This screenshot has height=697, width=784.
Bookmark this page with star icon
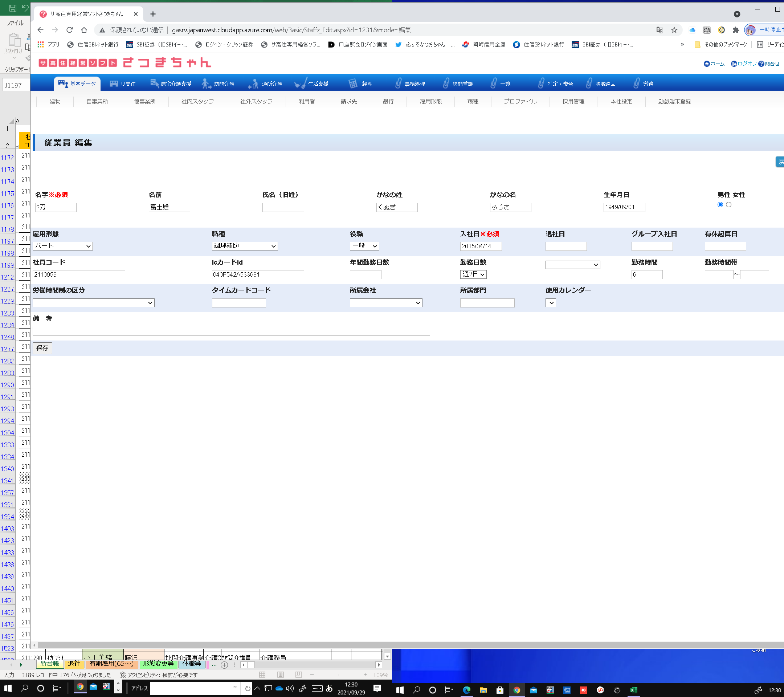pyautogui.click(x=674, y=30)
